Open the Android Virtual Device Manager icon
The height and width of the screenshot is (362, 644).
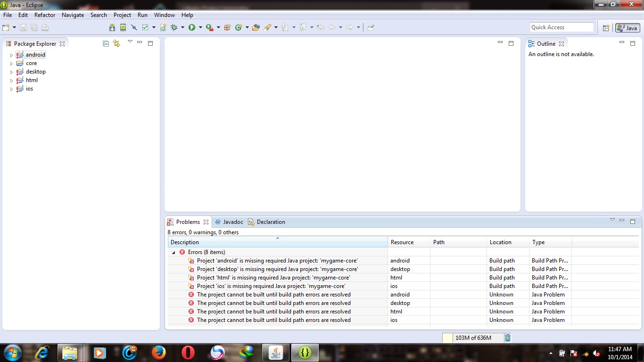click(x=123, y=27)
